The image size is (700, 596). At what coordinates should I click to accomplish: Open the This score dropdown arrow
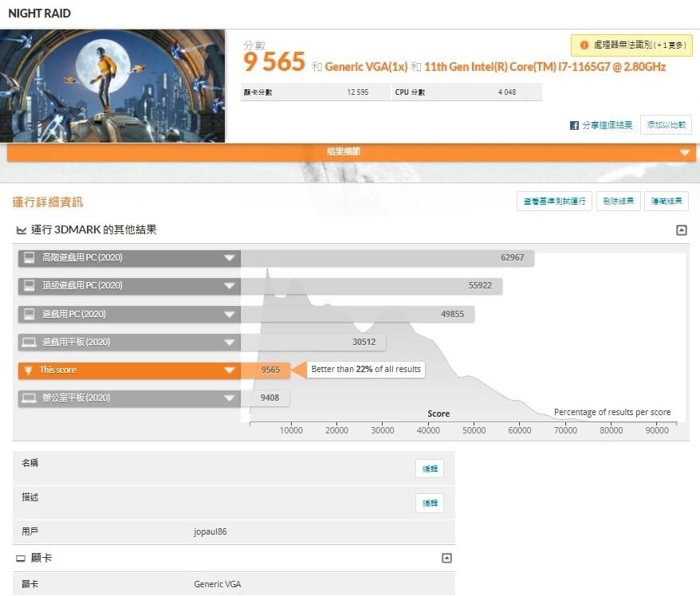click(229, 371)
